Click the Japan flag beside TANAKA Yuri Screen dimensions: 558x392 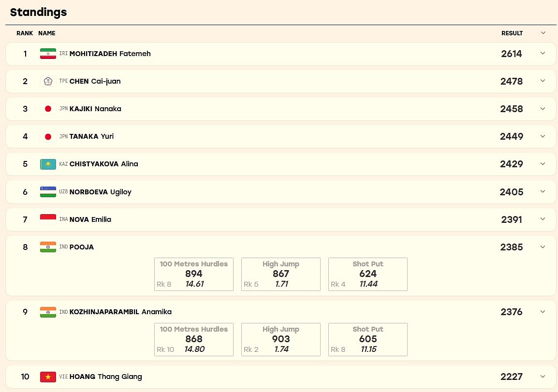pyautogui.click(x=48, y=137)
